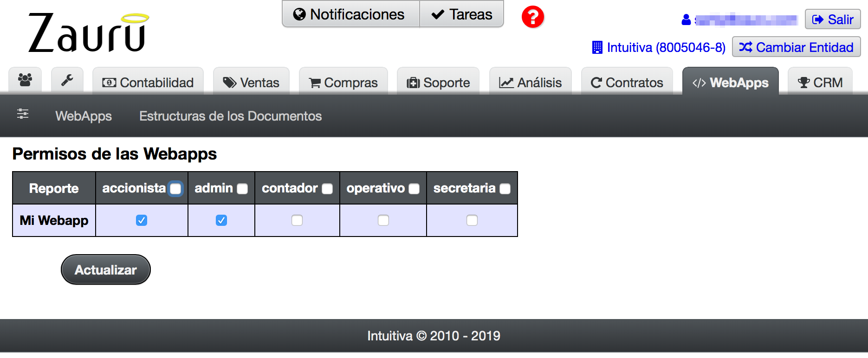Image resolution: width=868 pixels, height=358 pixels.
Task: Click the sliders icon in submenu bar
Action: point(23,114)
